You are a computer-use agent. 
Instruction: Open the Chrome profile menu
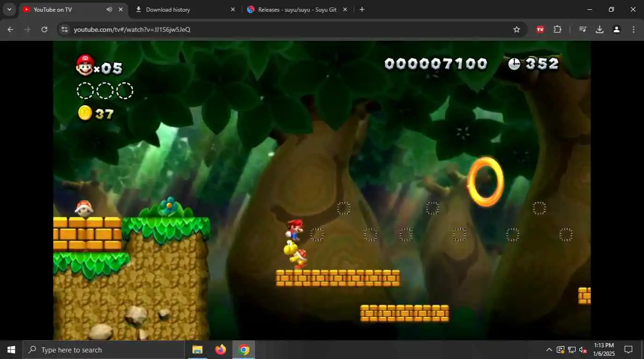616,29
